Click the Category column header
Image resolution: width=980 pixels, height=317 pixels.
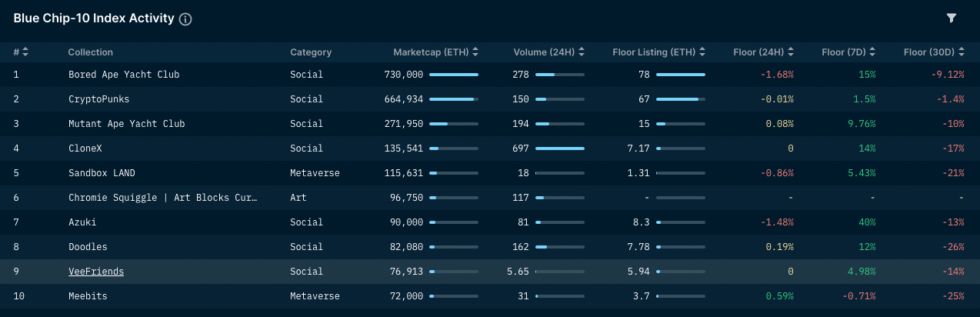pos(311,52)
